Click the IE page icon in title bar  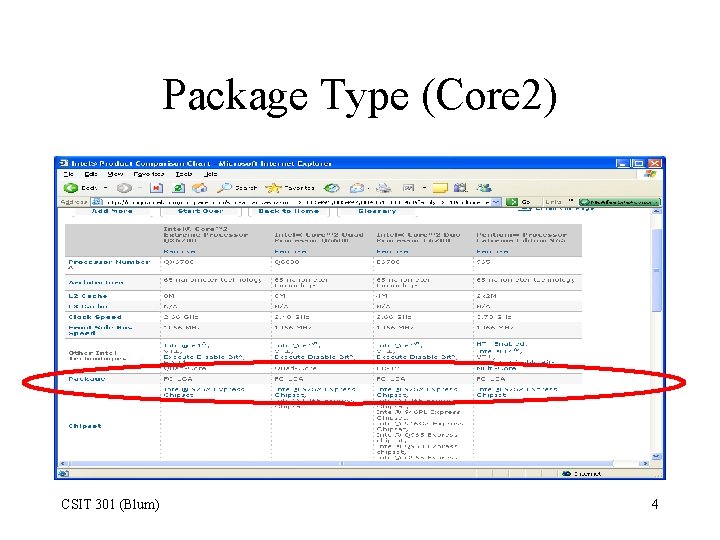(x=64, y=163)
